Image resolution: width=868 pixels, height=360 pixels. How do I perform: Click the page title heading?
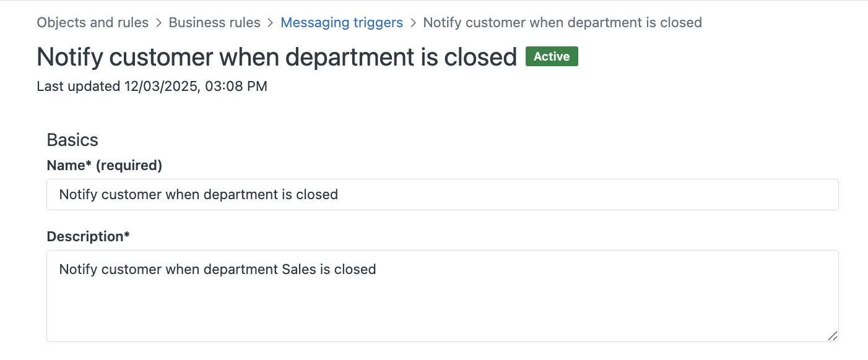pyautogui.click(x=277, y=56)
